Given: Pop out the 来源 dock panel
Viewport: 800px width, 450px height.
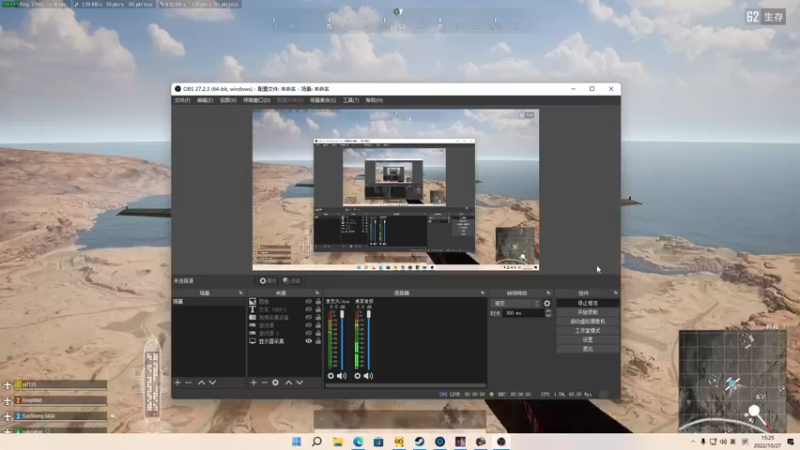Looking at the screenshot, I should point(317,293).
